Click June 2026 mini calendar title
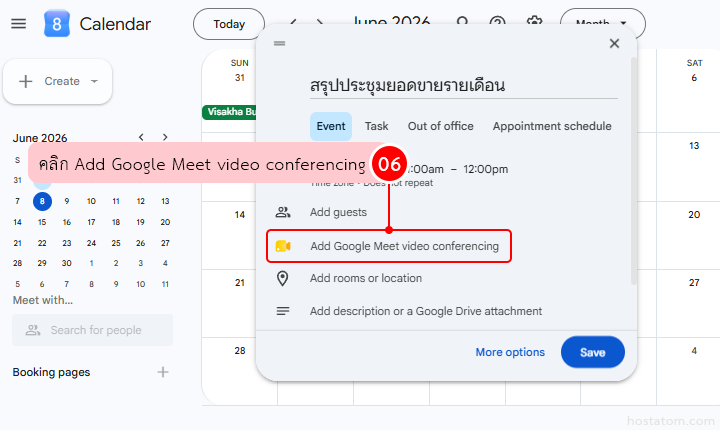The image size is (720, 430). click(x=39, y=138)
